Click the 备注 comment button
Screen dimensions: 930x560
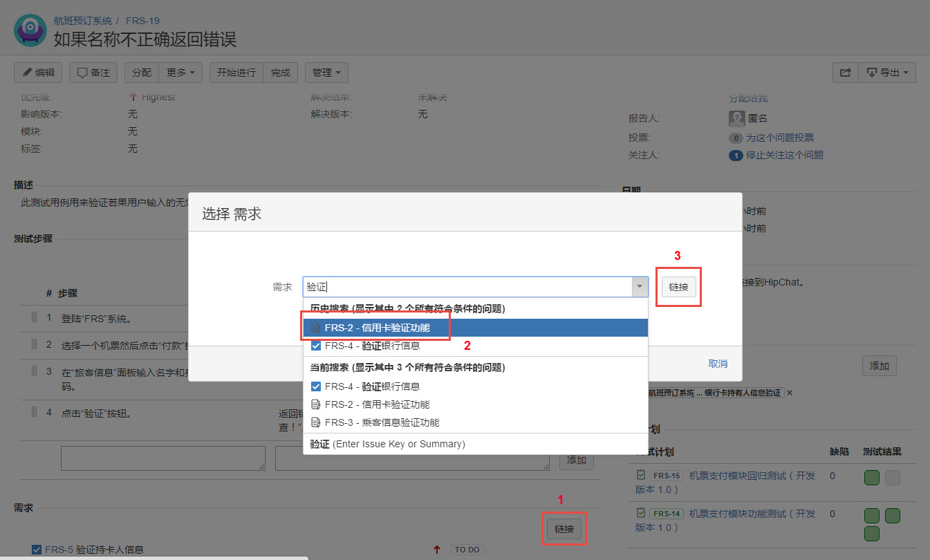(x=93, y=73)
